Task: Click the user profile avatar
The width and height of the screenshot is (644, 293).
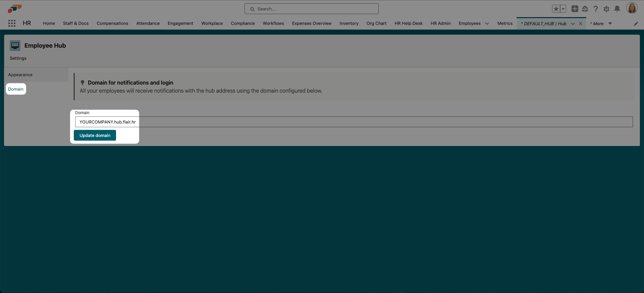Action: (x=632, y=8)
